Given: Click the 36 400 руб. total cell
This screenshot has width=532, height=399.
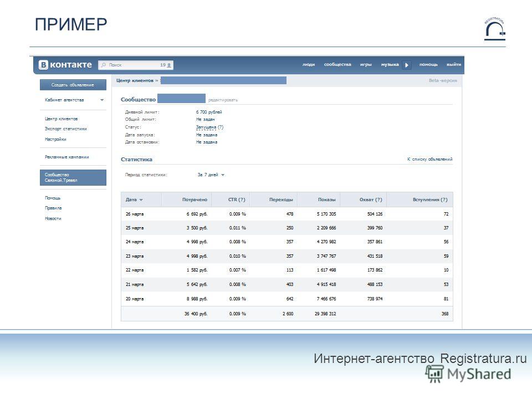Looking at the screenshot, I should click(x=196, y=314).
